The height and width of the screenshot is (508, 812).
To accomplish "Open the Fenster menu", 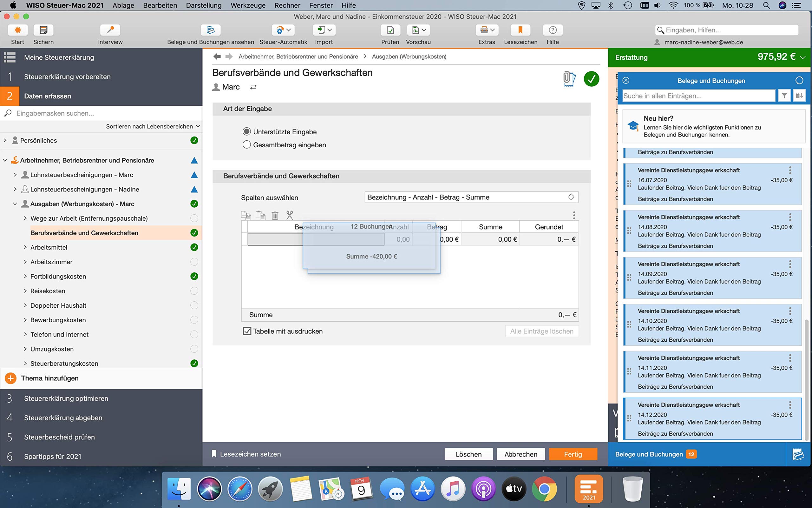I will (x=321, y=5).
